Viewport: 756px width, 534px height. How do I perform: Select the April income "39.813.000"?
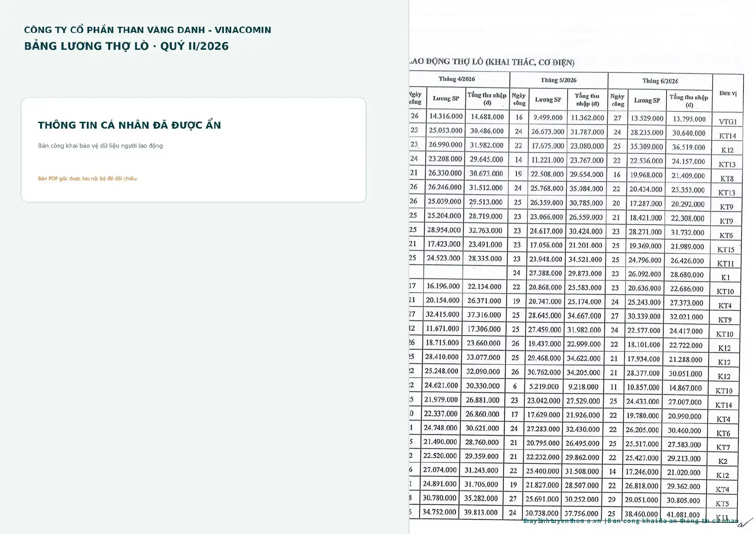(x=481, y=512)
